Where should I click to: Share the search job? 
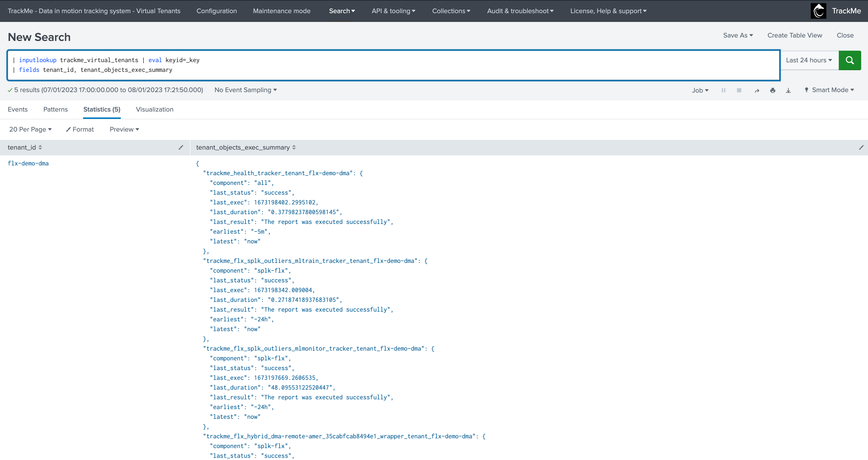click(757, 90)
